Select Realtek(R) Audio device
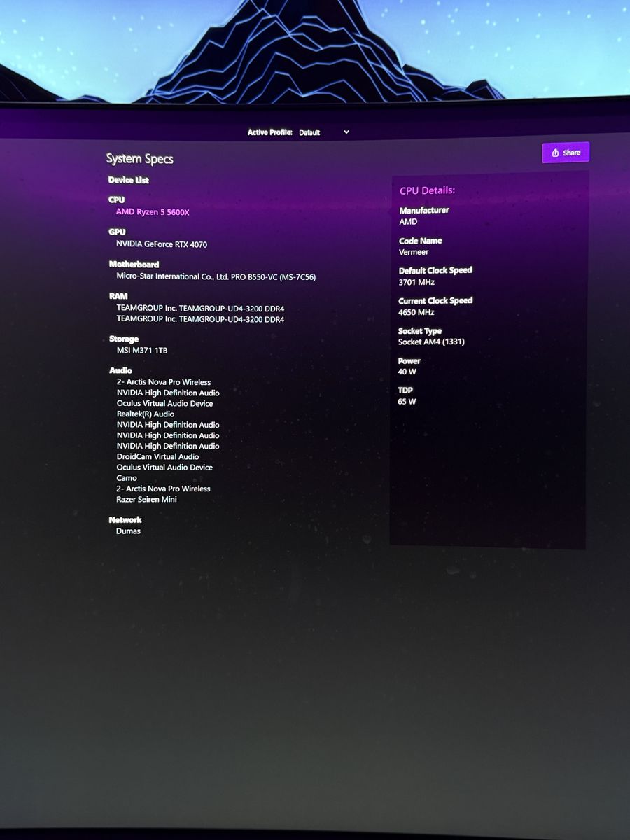This screenshot has width=630, height=840. tap(146, 414)
